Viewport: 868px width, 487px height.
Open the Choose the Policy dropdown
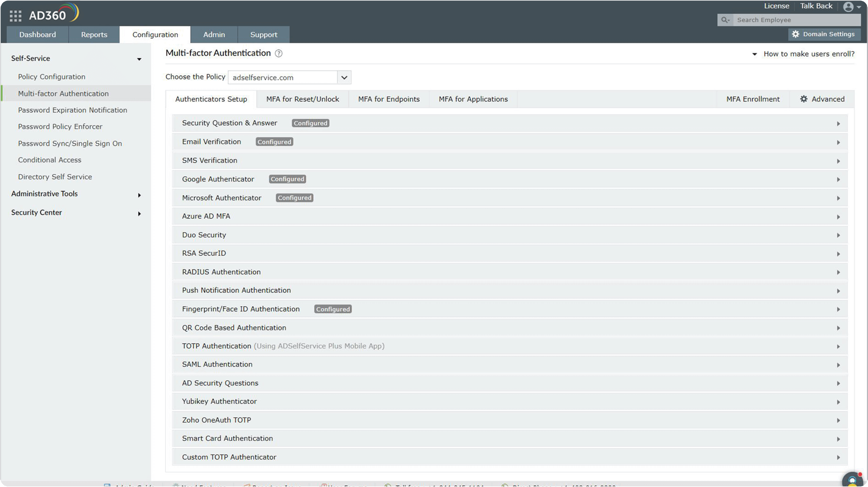[x=344, y=77]
